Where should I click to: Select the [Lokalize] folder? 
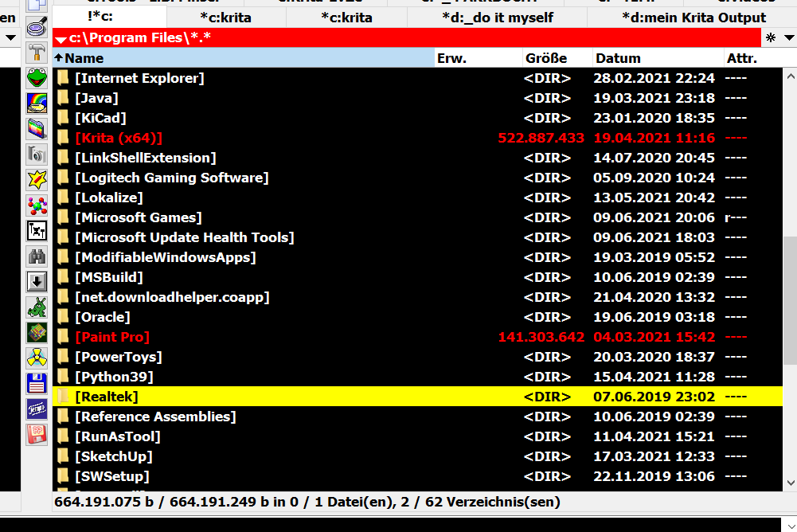click(417, 198)
